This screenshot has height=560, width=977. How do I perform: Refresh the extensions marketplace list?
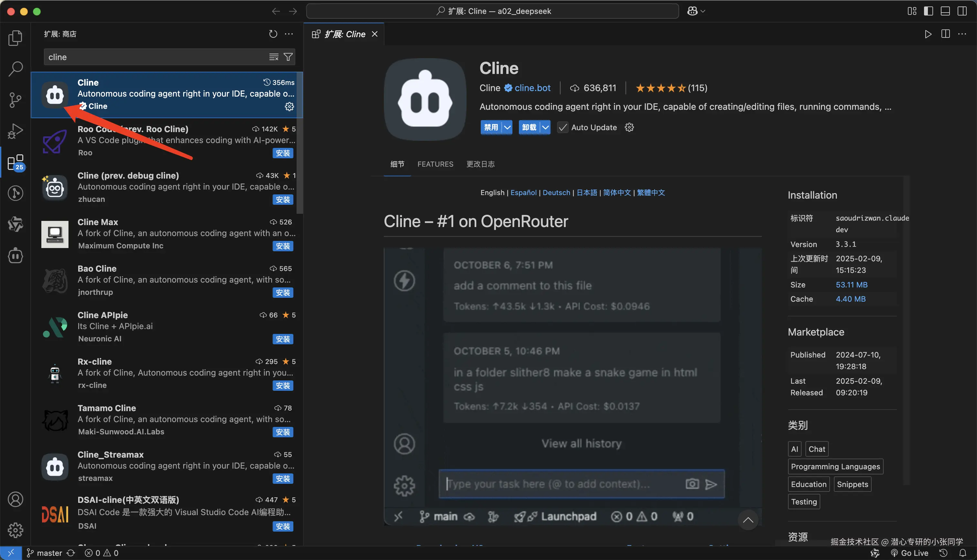click(x=273, y=34)
